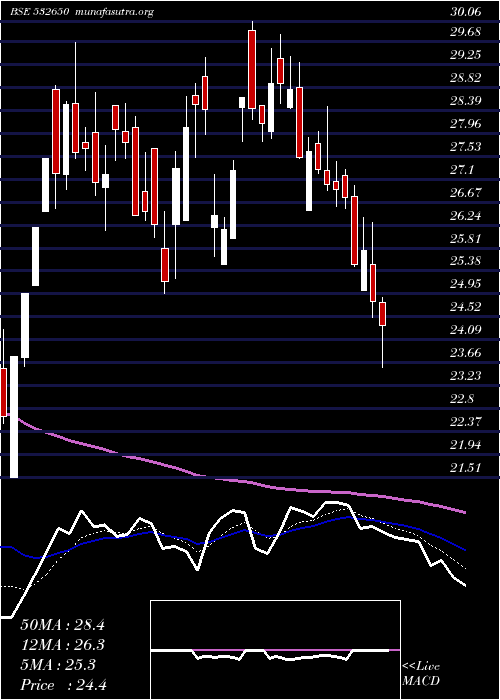
Task: Select the 23.23 price axis label
Action: click(x=465, y=376)
